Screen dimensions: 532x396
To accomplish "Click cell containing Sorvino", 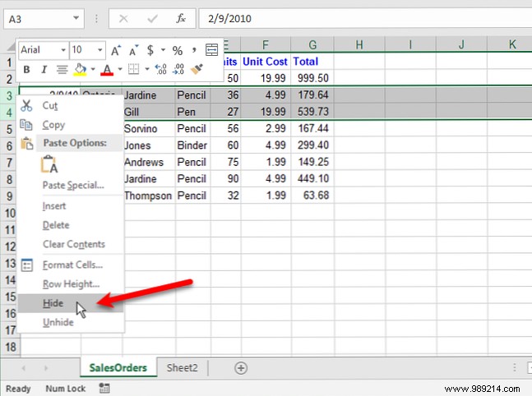I will click(x=149, y=129).
